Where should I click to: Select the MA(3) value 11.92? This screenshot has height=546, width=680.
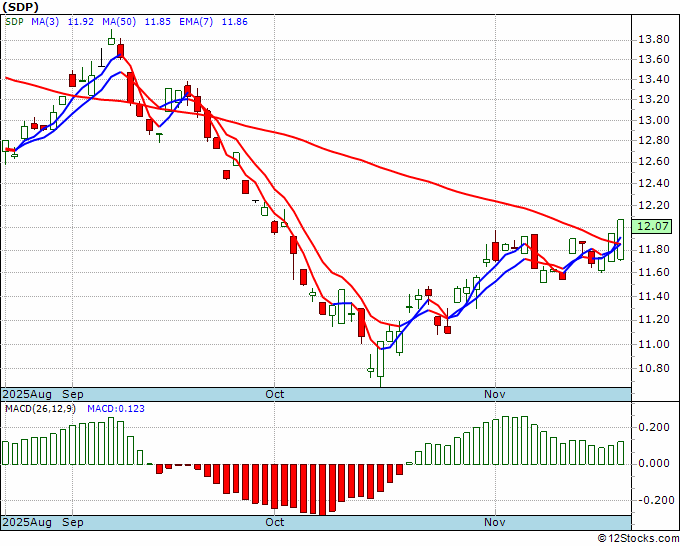click(x=81, y=21)
